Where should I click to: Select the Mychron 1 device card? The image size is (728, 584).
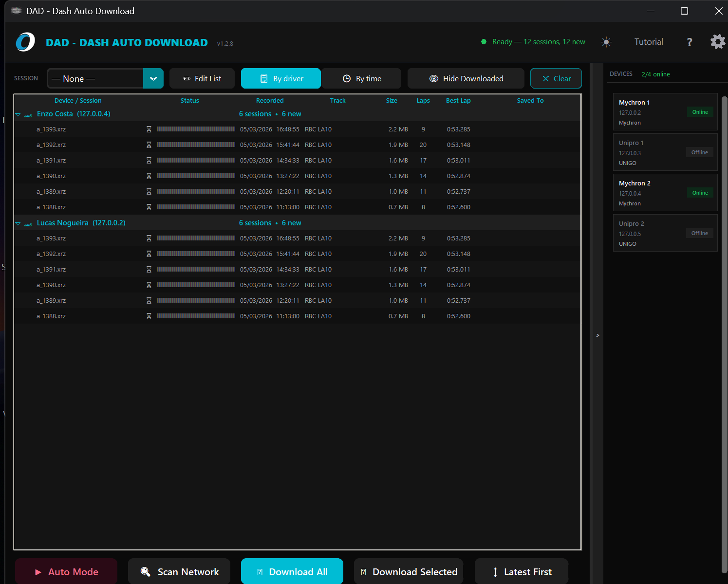[665, 112]
